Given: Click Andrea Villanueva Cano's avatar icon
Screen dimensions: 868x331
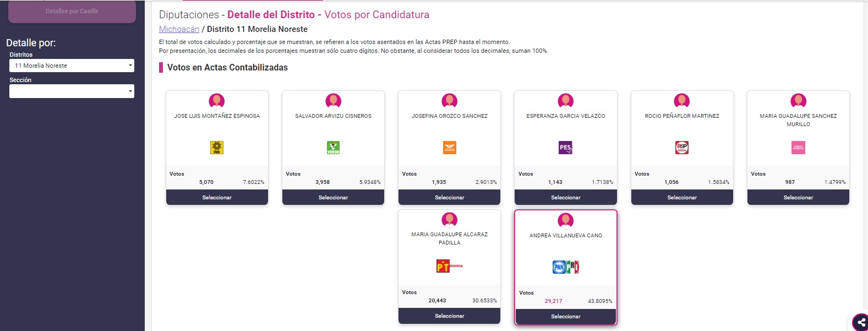Looking at the screenshot, I should (x=566, y=221).
